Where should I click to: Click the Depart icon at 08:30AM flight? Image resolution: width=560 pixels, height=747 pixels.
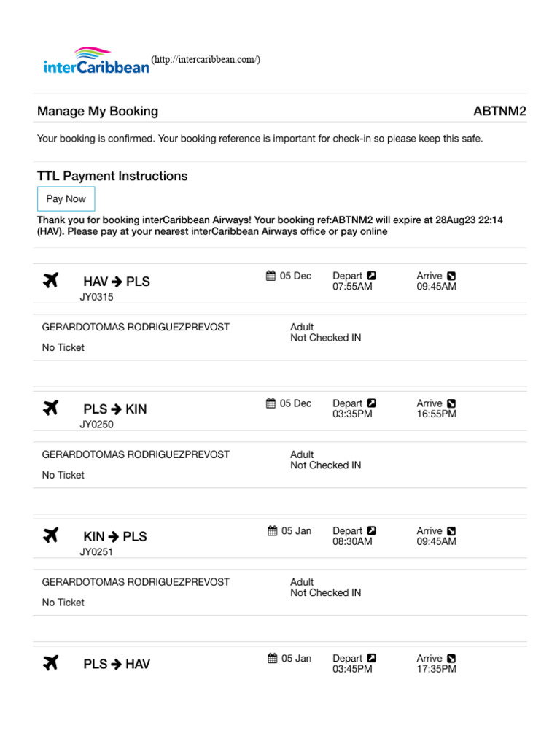click(x=371, y=531)
